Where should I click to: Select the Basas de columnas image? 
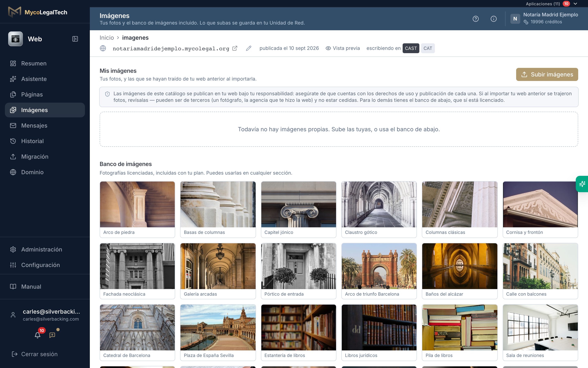tap(218, 210)
